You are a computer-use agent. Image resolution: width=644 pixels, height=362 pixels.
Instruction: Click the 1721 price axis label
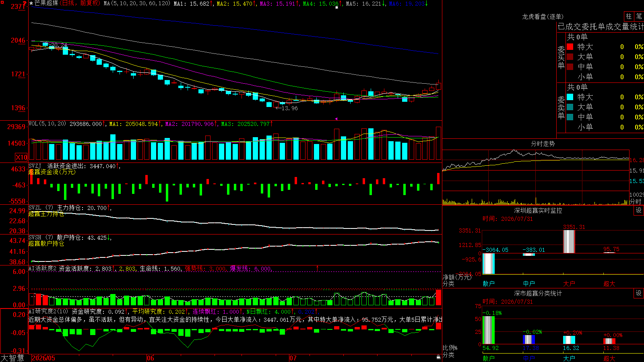coord(18,74)
